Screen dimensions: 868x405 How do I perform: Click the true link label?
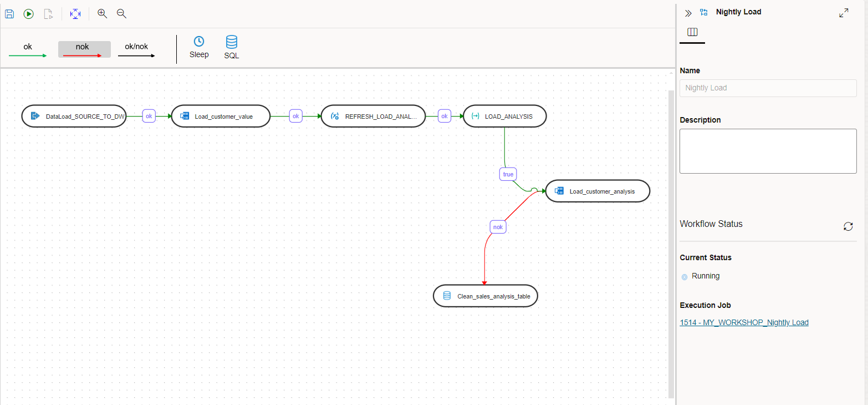[x=508, y=174]
